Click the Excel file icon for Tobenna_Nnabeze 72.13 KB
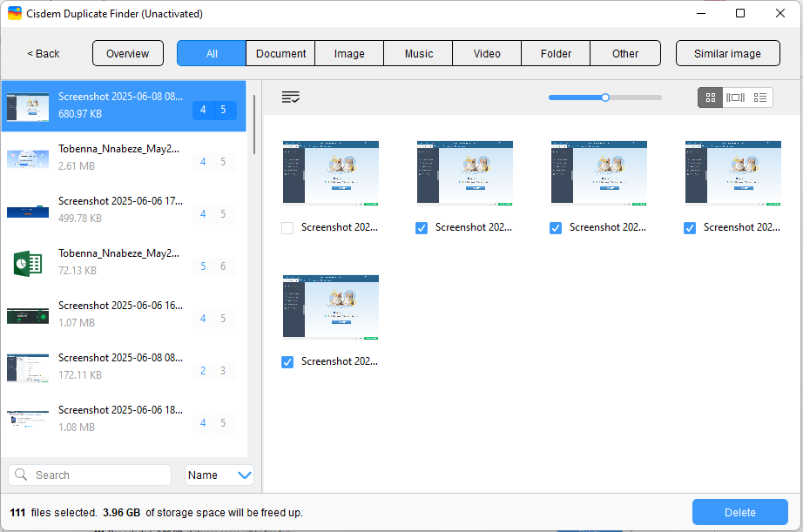The height and width of the screenshot is (532, 803). pyautogui.click(x=28, y=264)
